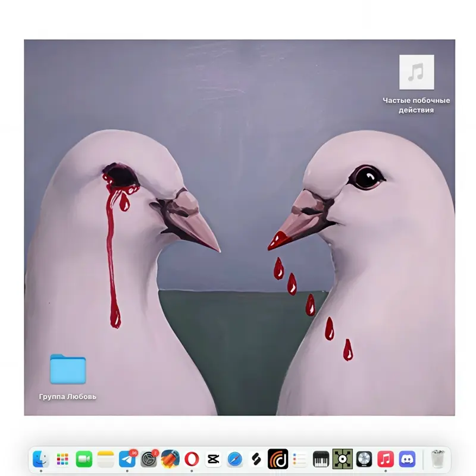Screen dimensions: 476x476
Task: Select 'Частые побочные действия' audio file
Action: (x=416, y=84)
